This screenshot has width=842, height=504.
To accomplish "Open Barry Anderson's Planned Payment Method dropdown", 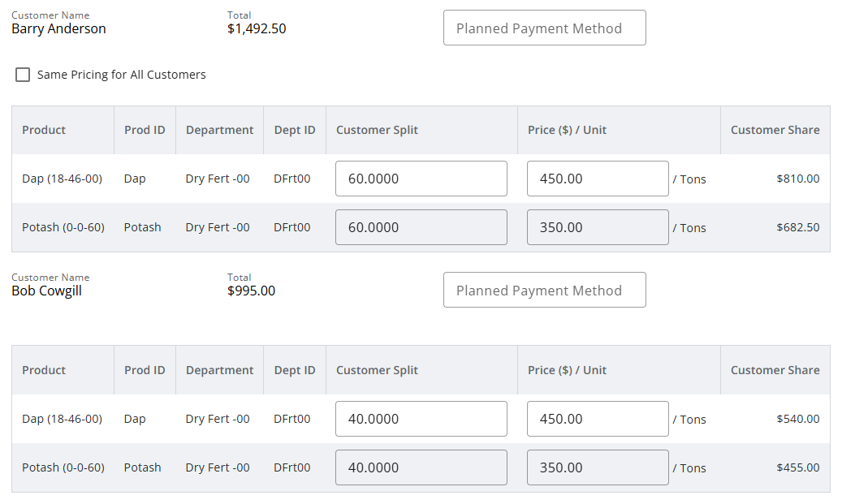I will 544,28.
